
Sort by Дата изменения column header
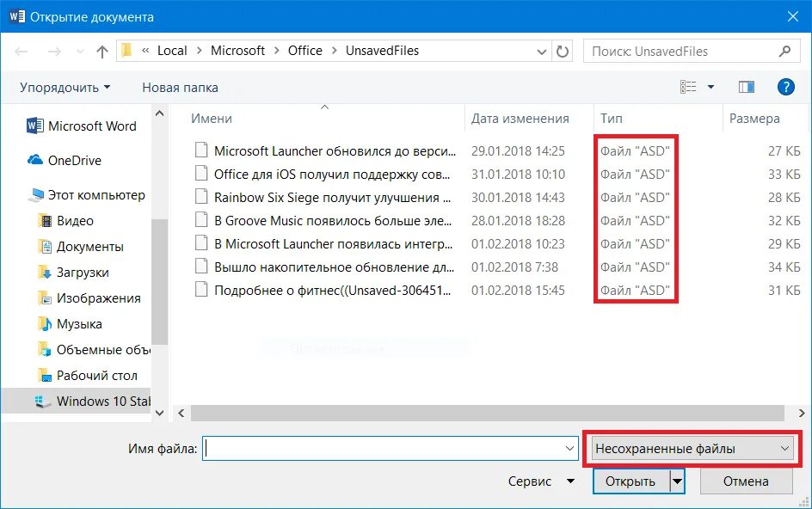[x=520, y=119]
